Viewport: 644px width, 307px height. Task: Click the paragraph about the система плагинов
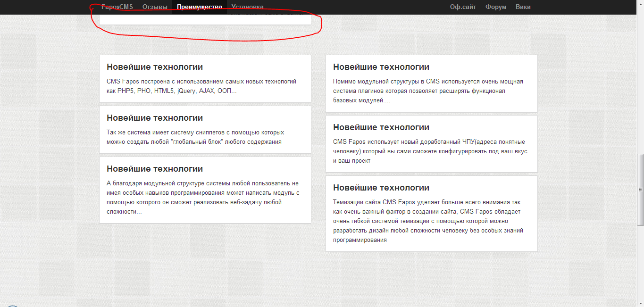(428, 91)
